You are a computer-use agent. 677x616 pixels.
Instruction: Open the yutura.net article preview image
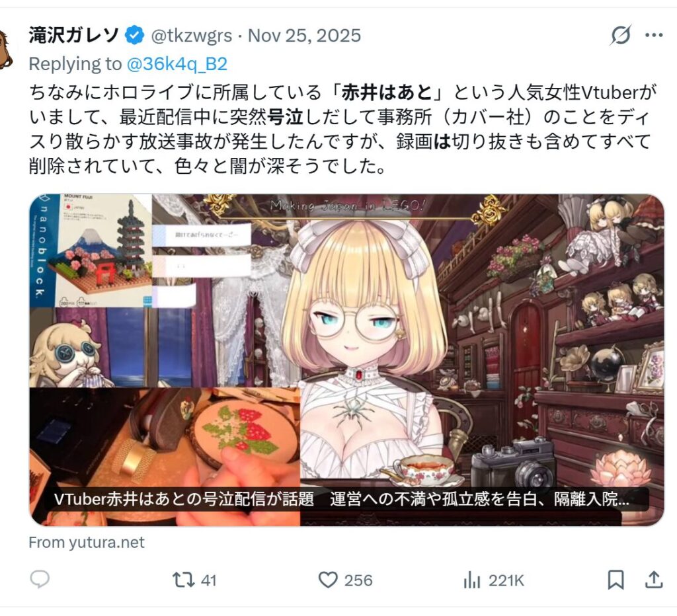[346, 360]
